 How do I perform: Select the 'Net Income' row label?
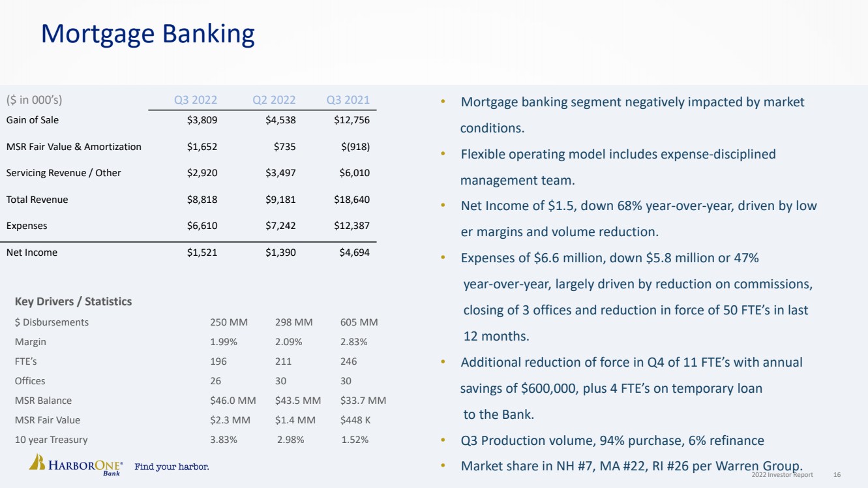tap(32, 252)
